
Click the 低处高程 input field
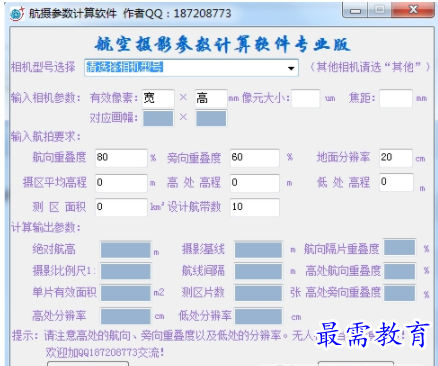tap(396, 182)
